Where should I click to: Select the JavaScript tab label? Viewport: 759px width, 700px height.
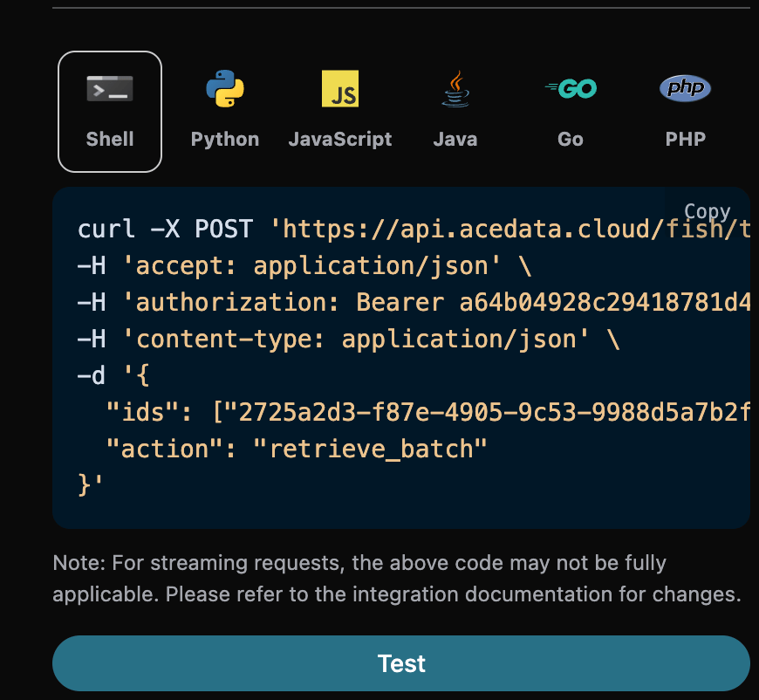click(340, 140)
